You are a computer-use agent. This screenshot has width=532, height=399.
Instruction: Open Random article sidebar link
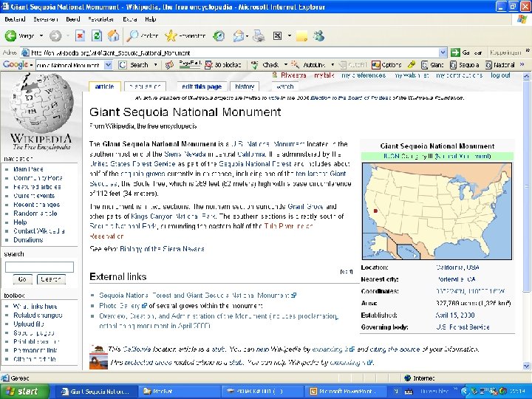35,213
